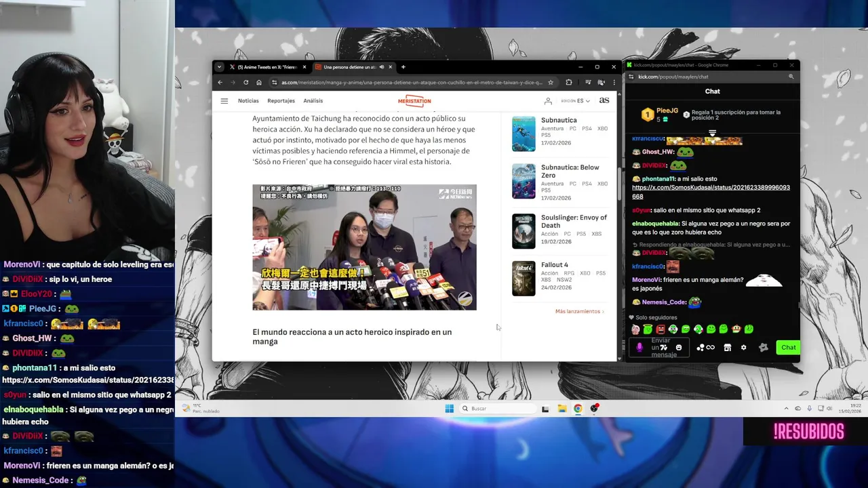Click the 'Más lanzamientos' link
This screenshot has height=488, width=868.
click(x=580, y=311)
